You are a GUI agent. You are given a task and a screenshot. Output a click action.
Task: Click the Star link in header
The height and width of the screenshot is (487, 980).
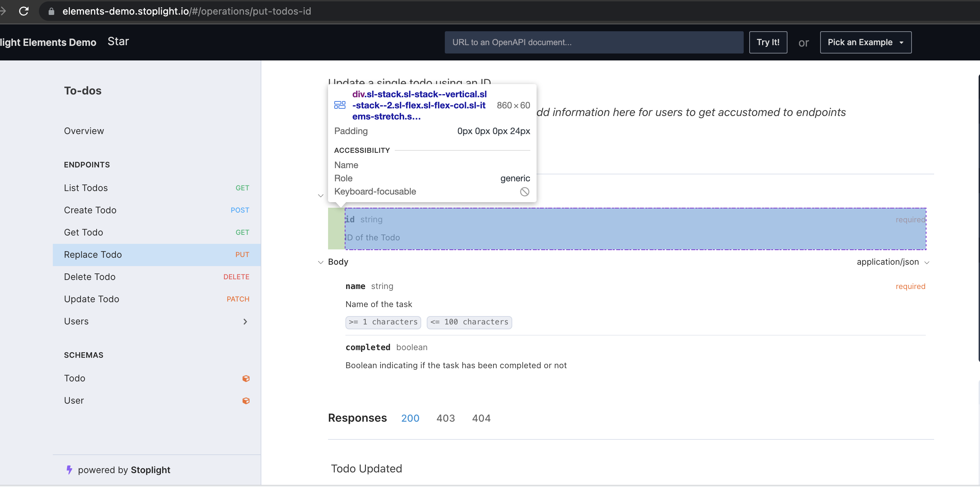pyautogui.click(x=118, y=41)
